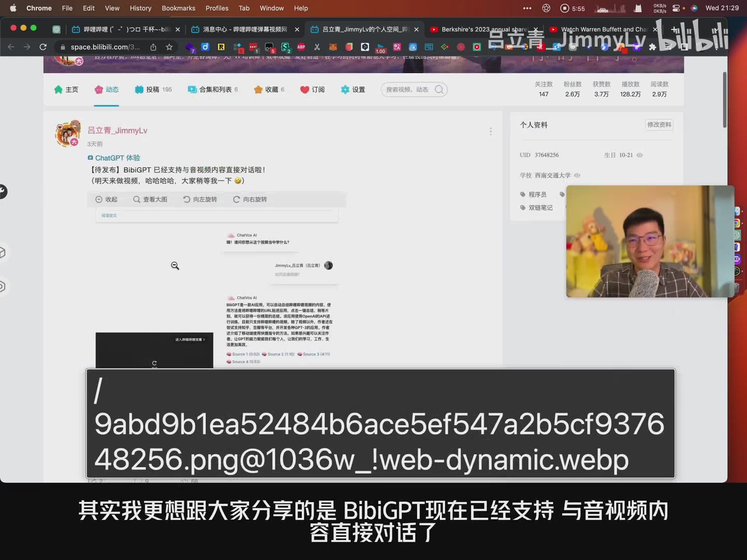747x560 pixels.
Task: Click the 收起 collapse image button
Action: tap(106, 200)
